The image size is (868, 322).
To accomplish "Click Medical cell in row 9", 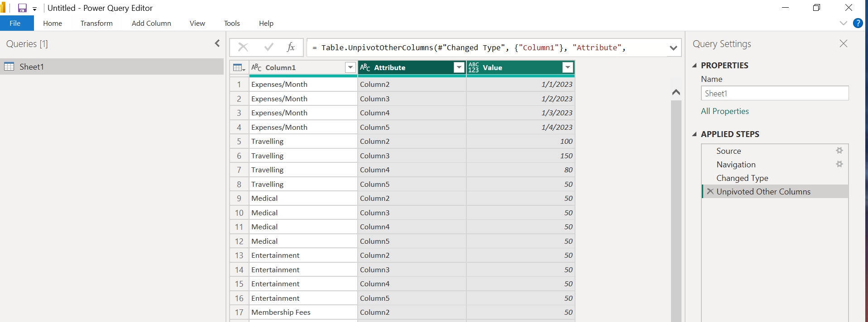I will 303,198.
